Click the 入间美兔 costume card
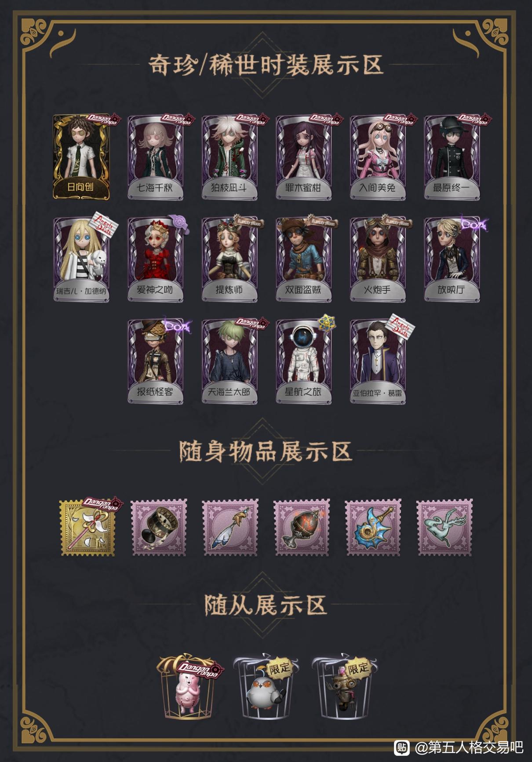This screenshot has width=532, height=762. (x=378, y=157)
